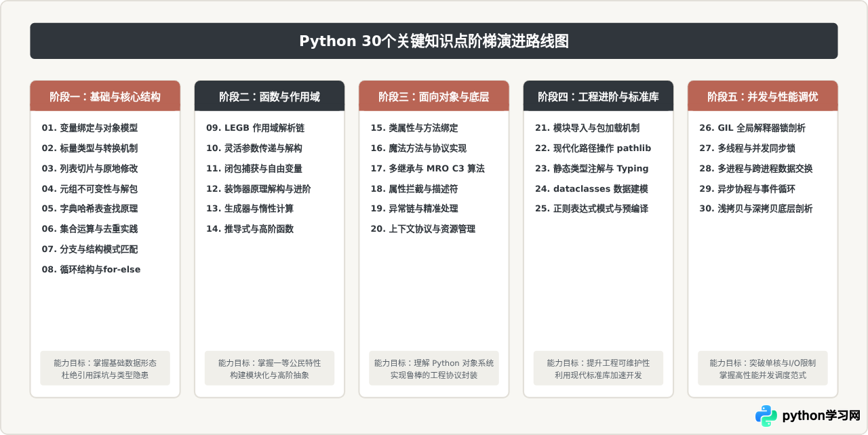868x435 pixels.
Task: Click item '17. 多继承与 MRO C3 算法'
Action: click(x=428, y=168)
